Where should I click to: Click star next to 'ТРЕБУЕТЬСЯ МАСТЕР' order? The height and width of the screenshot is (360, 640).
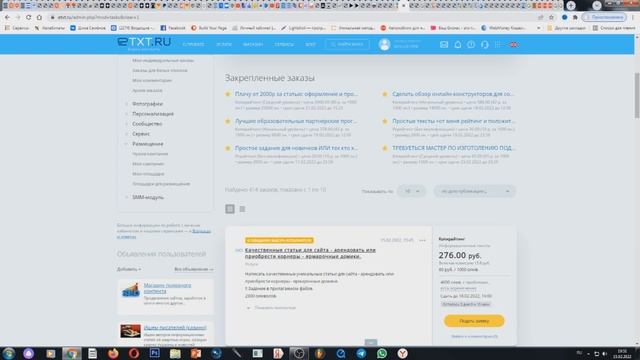pyautogui.click(x=384, y=148)
